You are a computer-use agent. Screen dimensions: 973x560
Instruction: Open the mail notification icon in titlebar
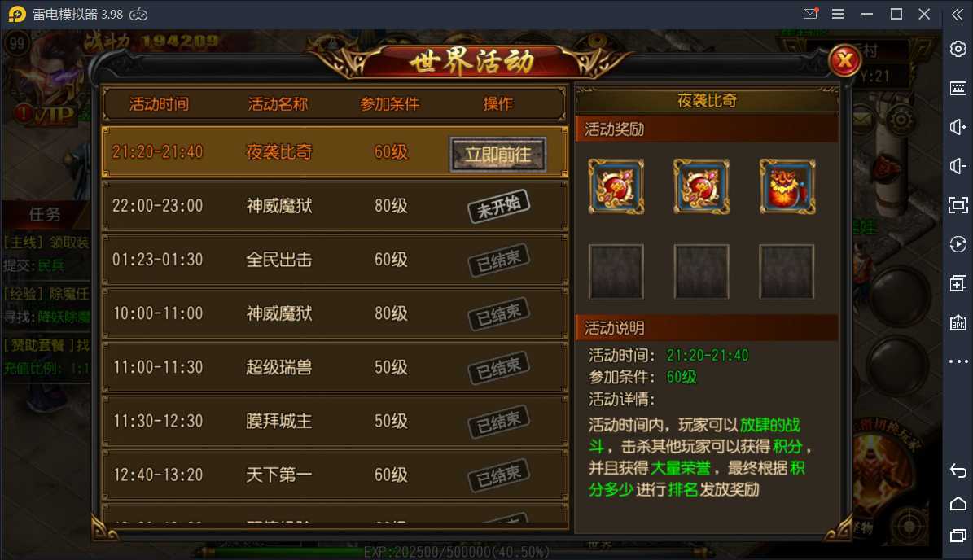tap(810, 14)
